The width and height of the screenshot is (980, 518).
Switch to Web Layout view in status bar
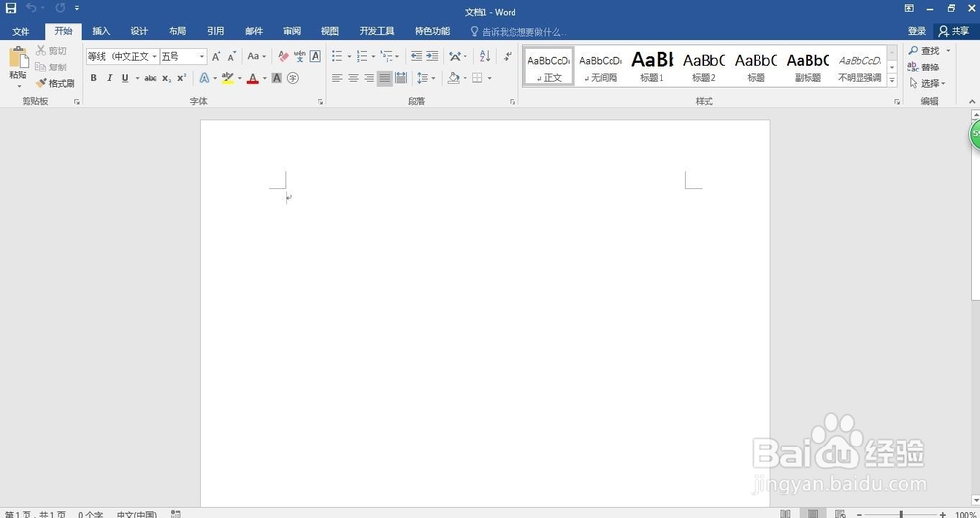[x=840, y=514]
